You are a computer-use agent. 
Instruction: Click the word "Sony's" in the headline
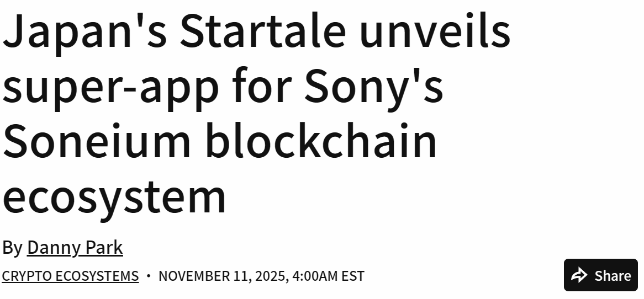(374, 87)
